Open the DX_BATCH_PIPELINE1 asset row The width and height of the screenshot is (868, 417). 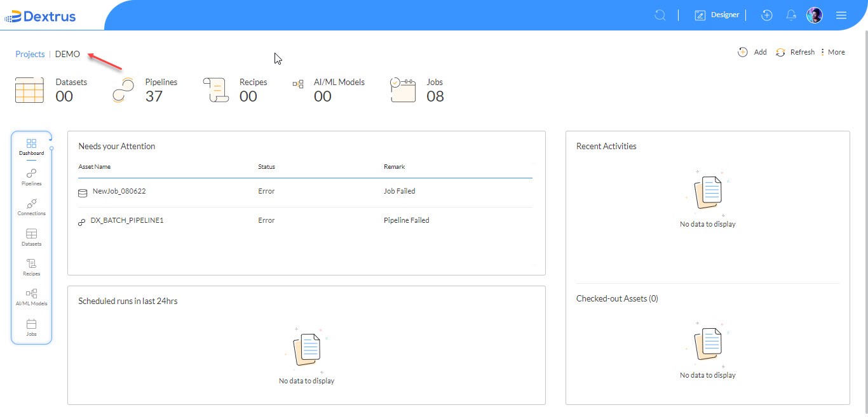(305, 221)
